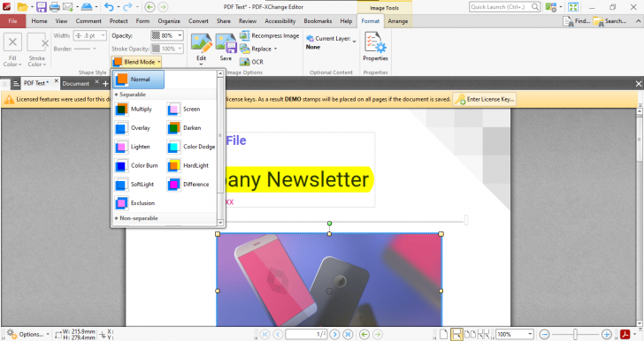Add a new document tab with plus
Image resolution: width=644 pixels, height=341 pixels.
[105, 84]
